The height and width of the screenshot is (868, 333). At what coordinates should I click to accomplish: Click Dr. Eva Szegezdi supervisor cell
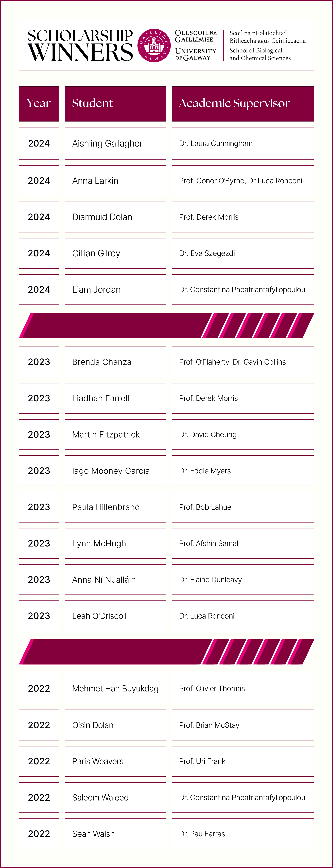(242, 253)
